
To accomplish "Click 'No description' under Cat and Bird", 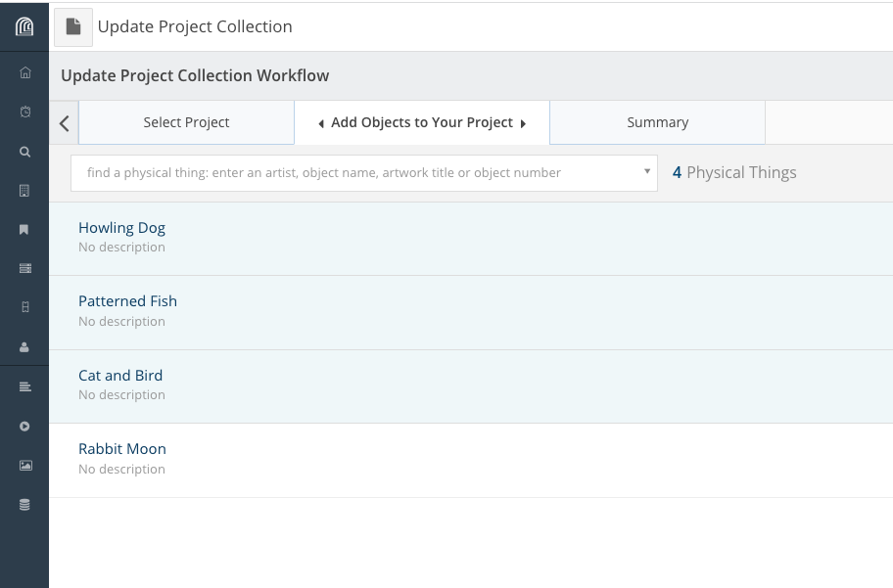I will coord(121,395).
